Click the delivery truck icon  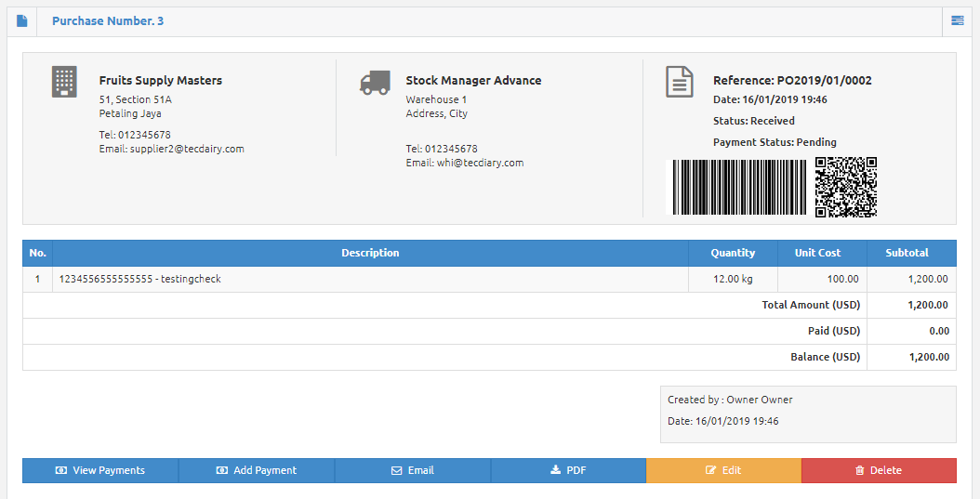click(374, 84)
